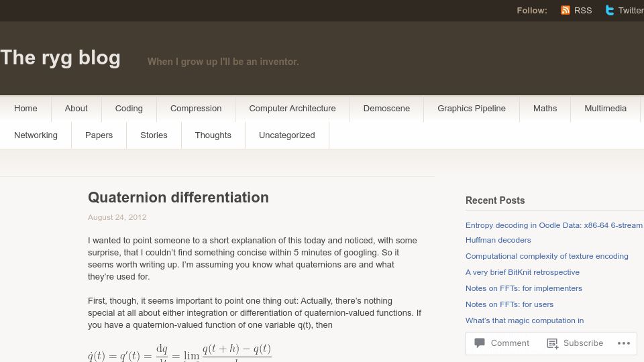Viewport: 644px width, 362px height.
Task: Open the About page
Action: pyautogui.click(x=76, y=109)
